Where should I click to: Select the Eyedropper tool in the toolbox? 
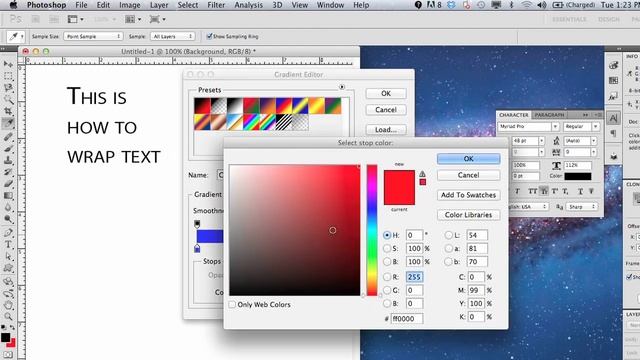(x=8, y=123)
